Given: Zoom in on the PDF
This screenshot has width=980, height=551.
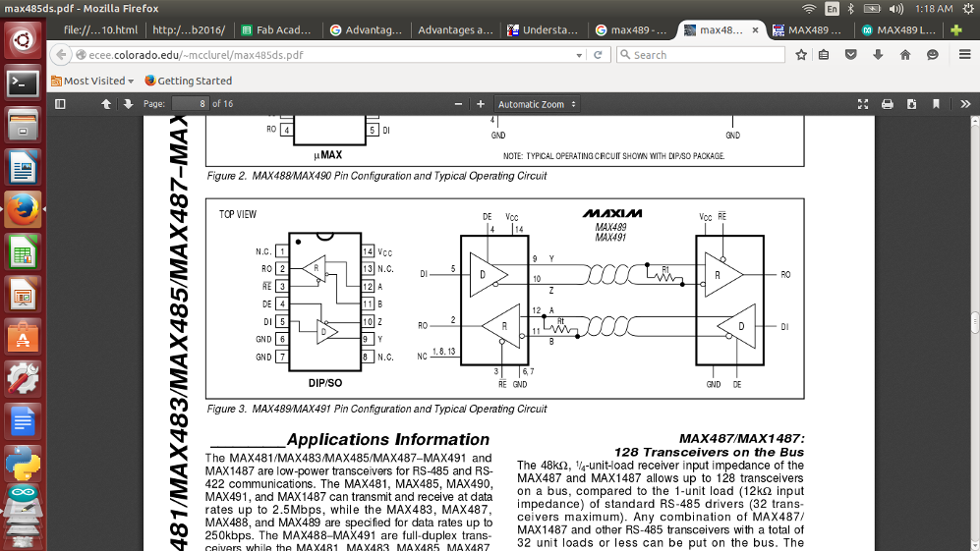Looking at the screenshot, I should 480,104.
